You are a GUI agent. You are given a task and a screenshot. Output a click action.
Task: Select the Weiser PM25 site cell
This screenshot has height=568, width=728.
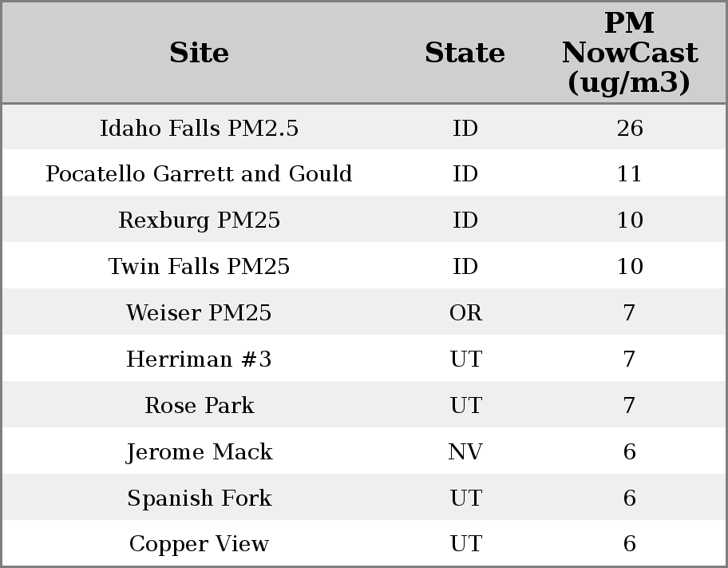pos(199,312)
